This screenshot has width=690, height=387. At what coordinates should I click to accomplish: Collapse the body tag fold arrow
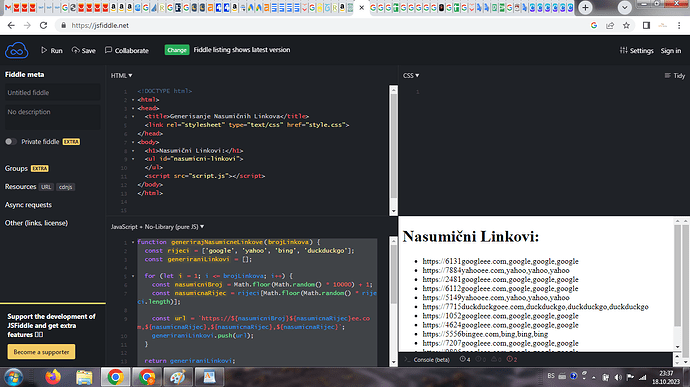tap(133, 142)
